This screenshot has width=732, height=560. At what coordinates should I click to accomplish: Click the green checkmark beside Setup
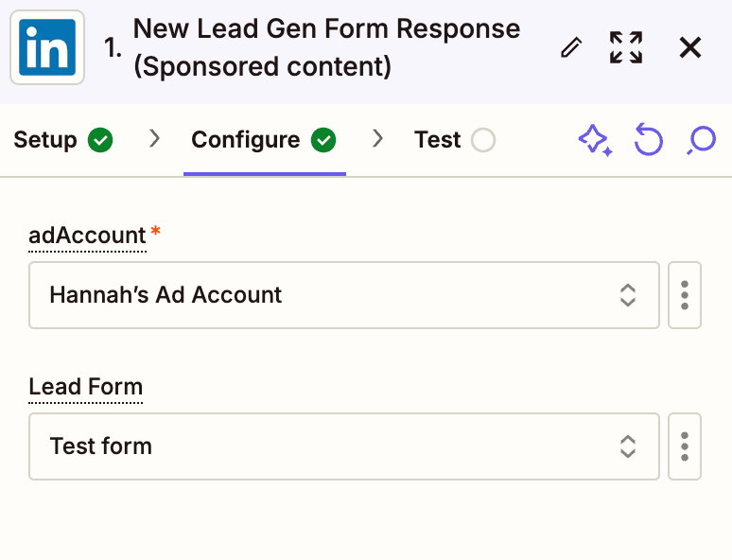pos(100,141)
